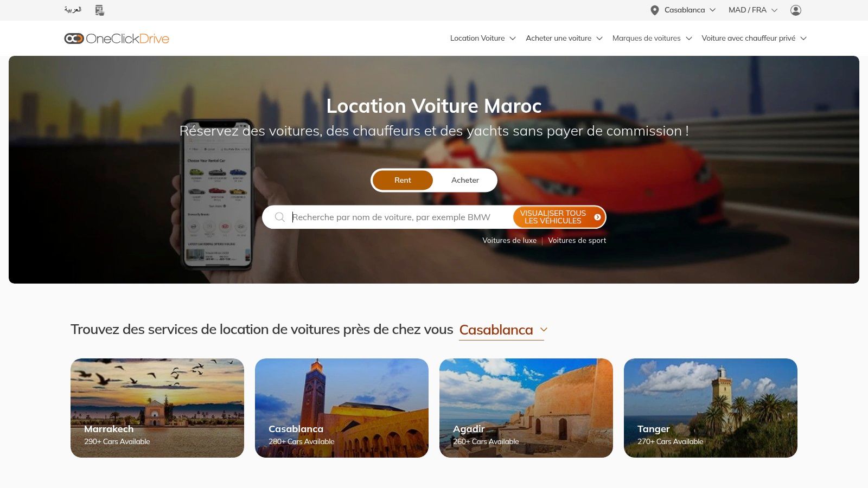Open the Voitures de luxe link

tap(509, 240)
